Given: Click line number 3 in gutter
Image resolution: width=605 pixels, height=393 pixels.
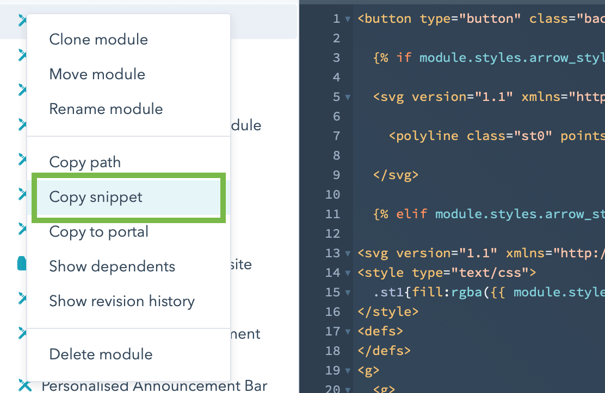Looking at the screenshot, I should (336, 58).
